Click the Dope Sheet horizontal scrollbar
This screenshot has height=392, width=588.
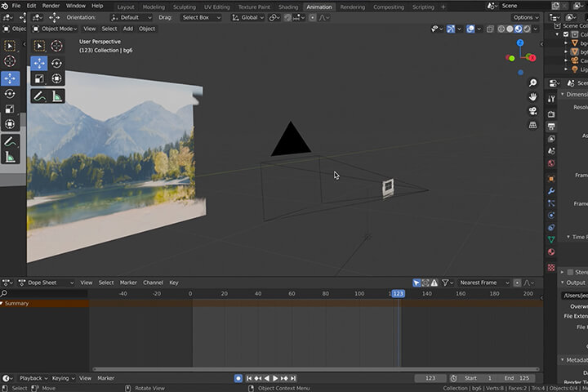(316, 369)
